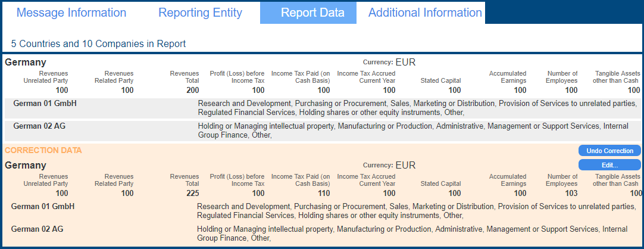Viewport: 644px width, 249px height.
Task: Click the Germany heading in the correction section
Action: [26, 165]
